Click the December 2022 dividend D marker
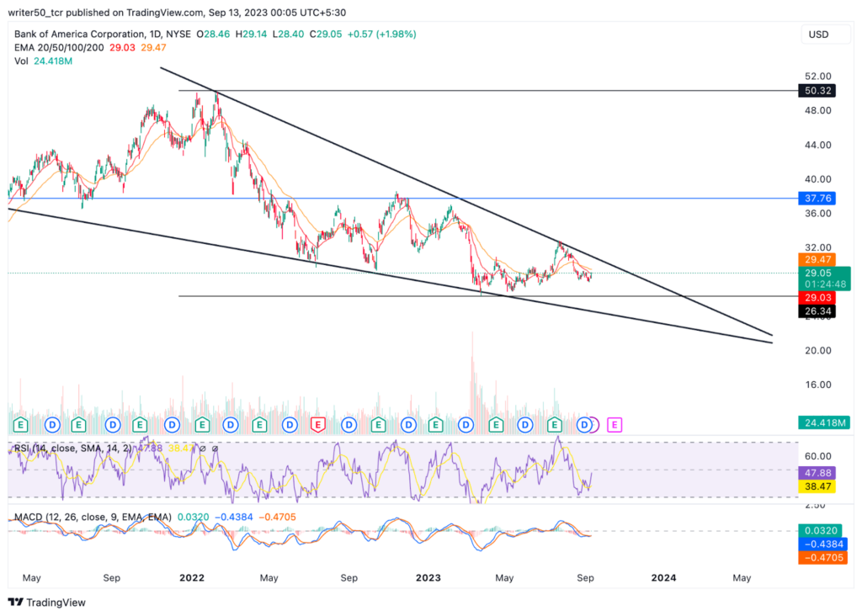 point(408,425)
